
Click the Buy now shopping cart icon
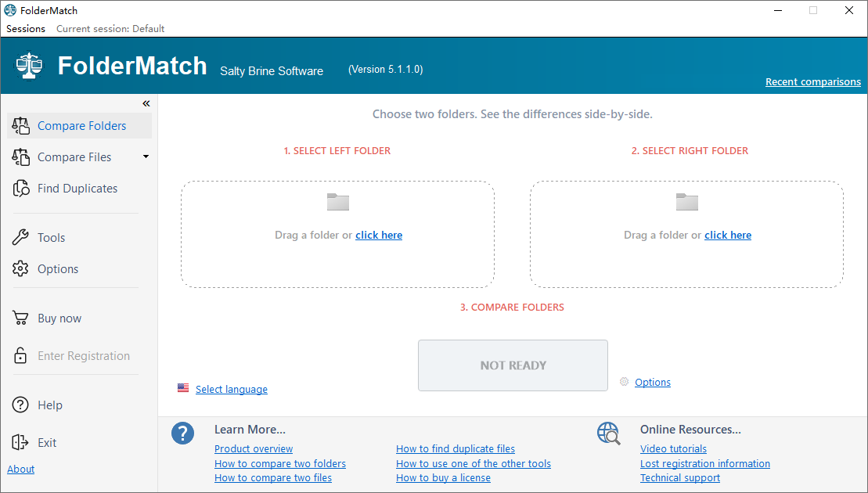[x=20, y=318]
